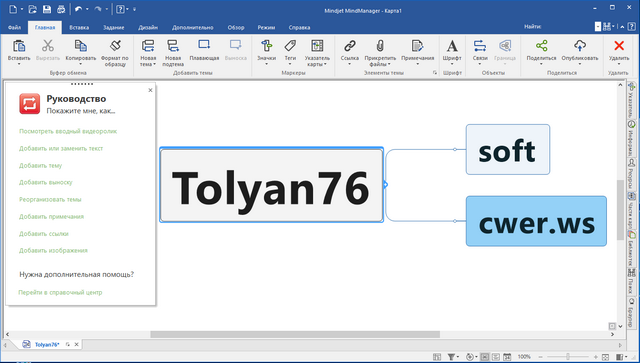Image resolution: width=640 pixels, height=363 pixels.
Task: Open the Значки (Icons) markers tool
Action: tap(267, 46)
